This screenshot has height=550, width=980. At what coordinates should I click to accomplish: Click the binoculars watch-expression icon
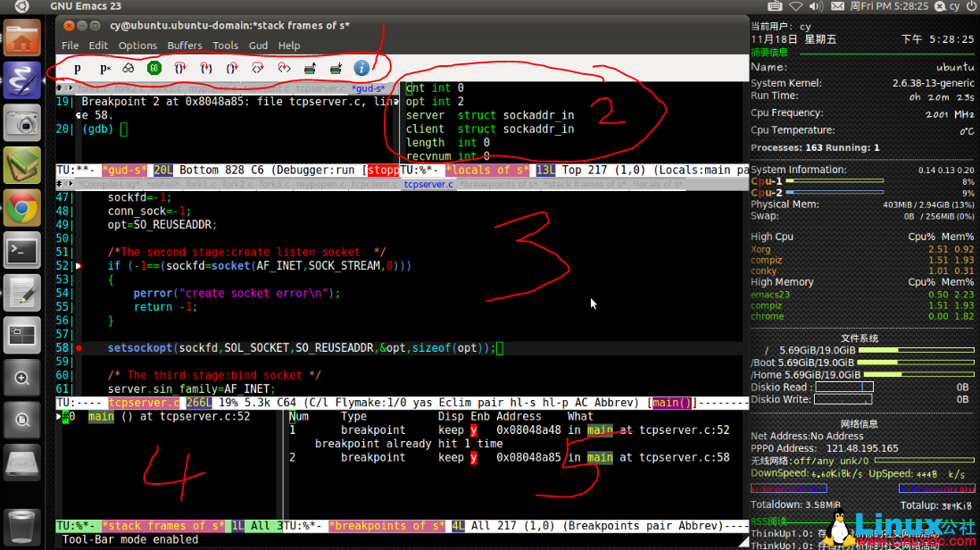click(129, 68)
